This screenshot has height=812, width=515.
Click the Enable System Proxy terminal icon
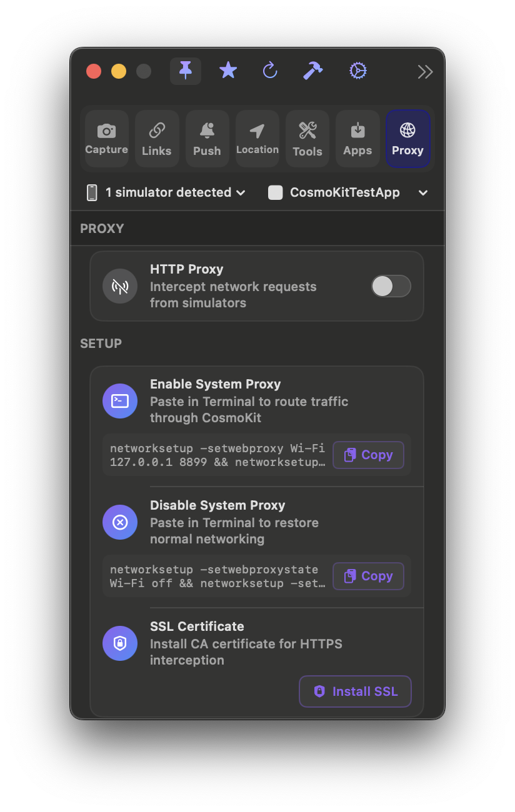pos(120,401)
